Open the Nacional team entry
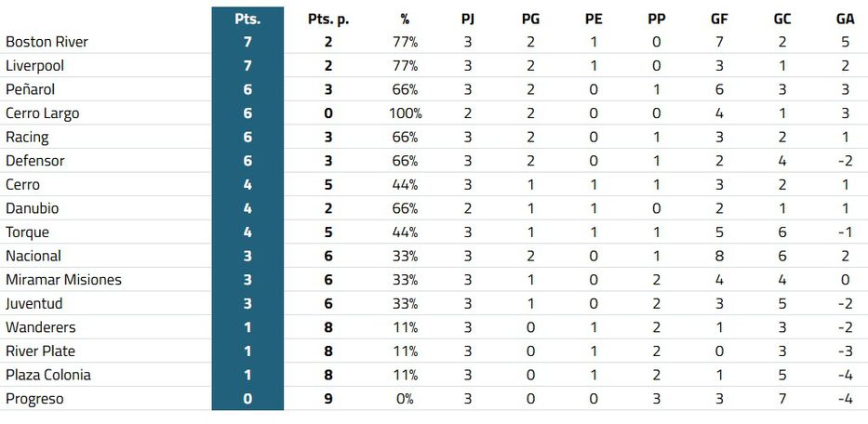This screenshot has height=424, width=868. (33, 256)
